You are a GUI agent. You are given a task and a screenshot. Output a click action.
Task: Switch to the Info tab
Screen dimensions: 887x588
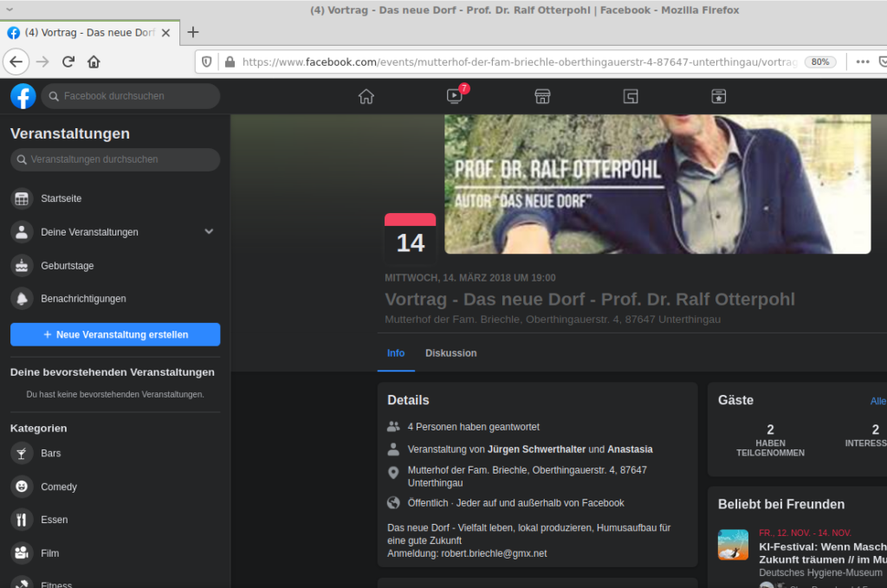tap(396, 352)
